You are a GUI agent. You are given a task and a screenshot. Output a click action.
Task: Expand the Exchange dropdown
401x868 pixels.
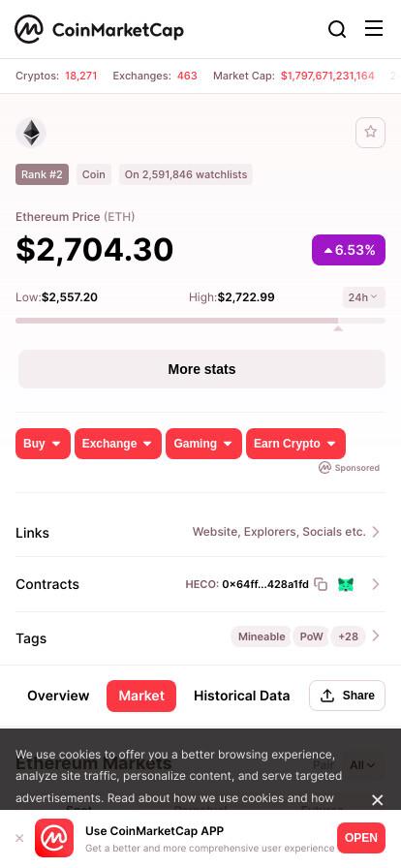tap(118, 444)
